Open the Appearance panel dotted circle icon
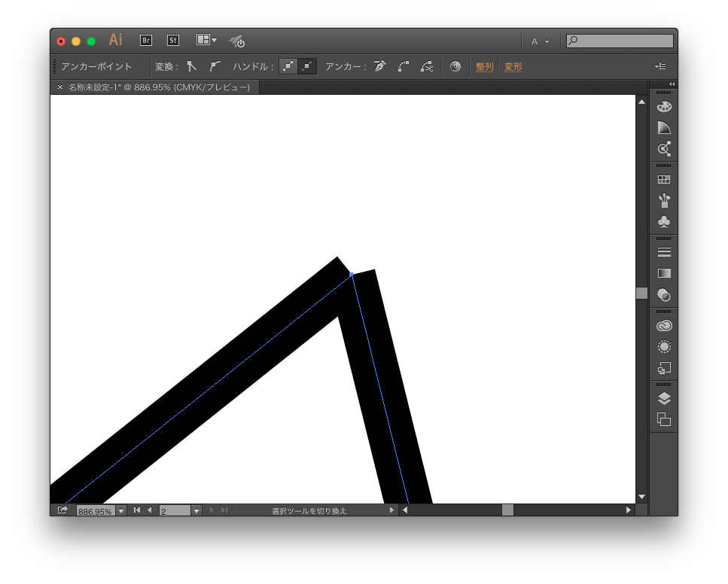Viewport: 728px width, 584px height. tap(664, 346)
